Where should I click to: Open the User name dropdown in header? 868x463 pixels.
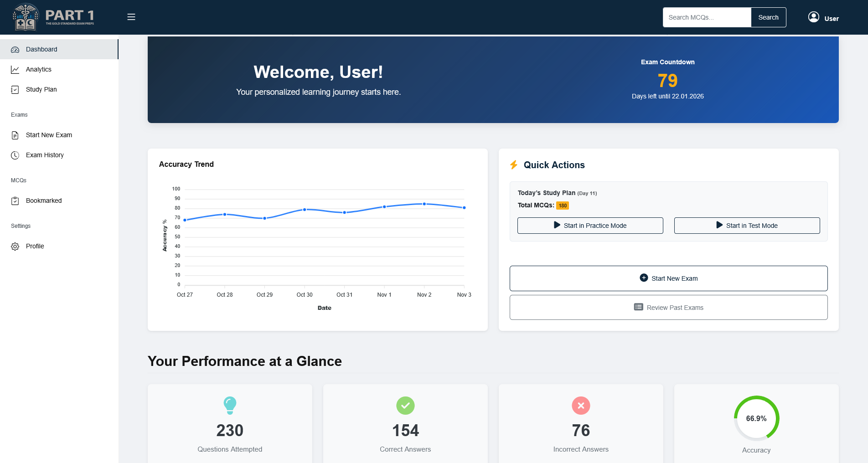831,19
